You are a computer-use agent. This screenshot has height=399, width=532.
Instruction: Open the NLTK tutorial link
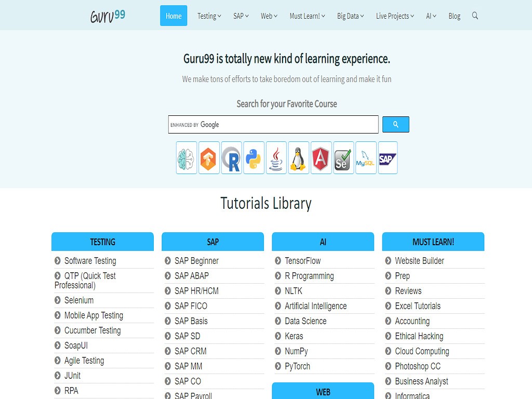[x=294, y=291]
